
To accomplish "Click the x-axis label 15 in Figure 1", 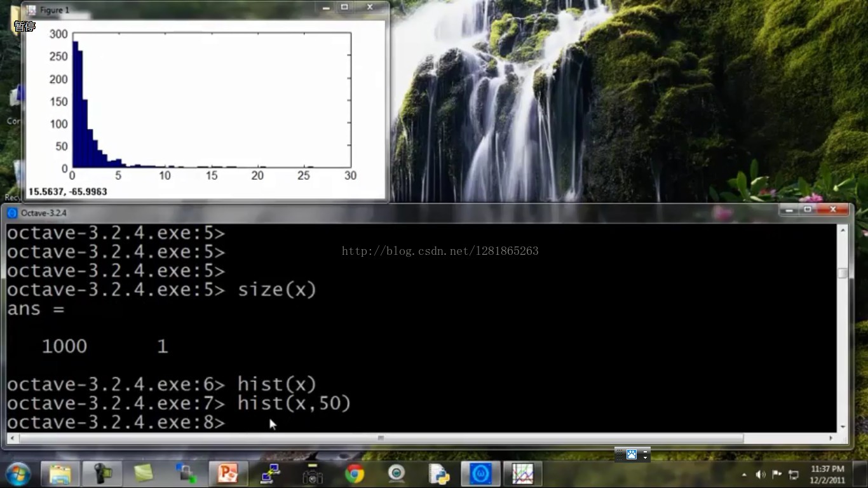I will (211, 175).
